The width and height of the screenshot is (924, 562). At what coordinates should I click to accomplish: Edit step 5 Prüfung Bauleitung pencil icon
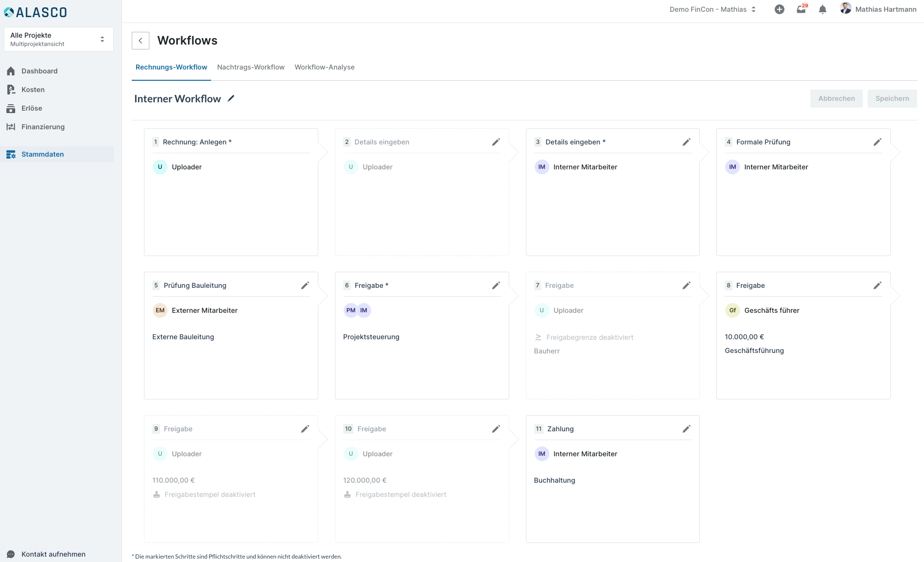coord(305,285)
